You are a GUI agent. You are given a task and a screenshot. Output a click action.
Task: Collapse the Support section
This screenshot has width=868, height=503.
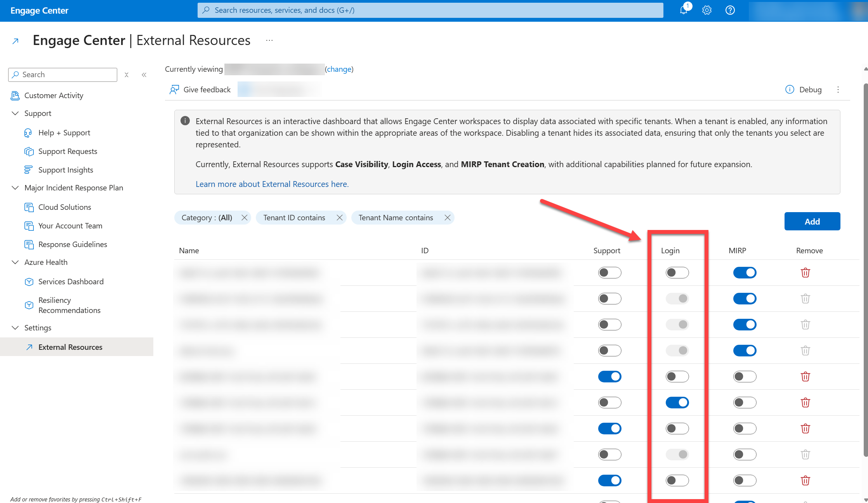point(16,113)
